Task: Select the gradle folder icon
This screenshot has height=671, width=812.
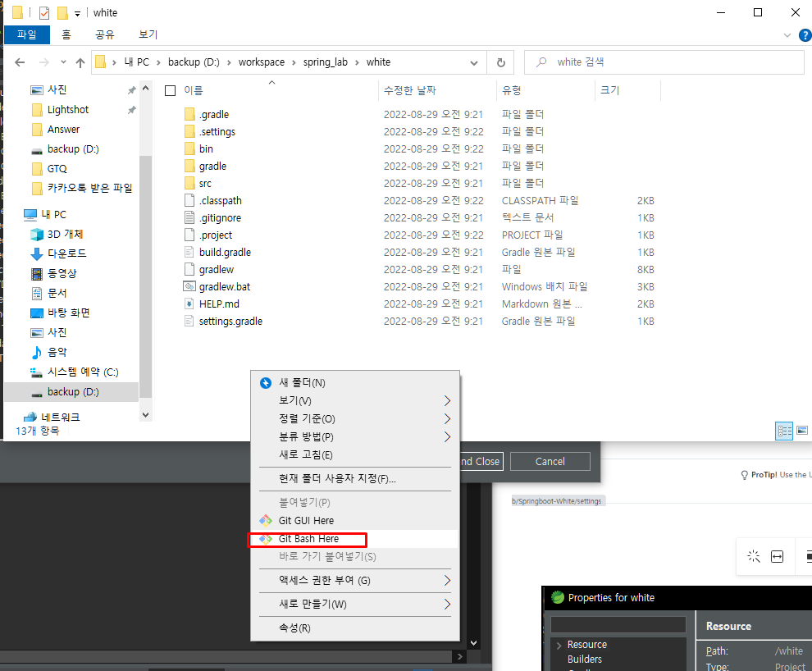Action: coord(190,167)
